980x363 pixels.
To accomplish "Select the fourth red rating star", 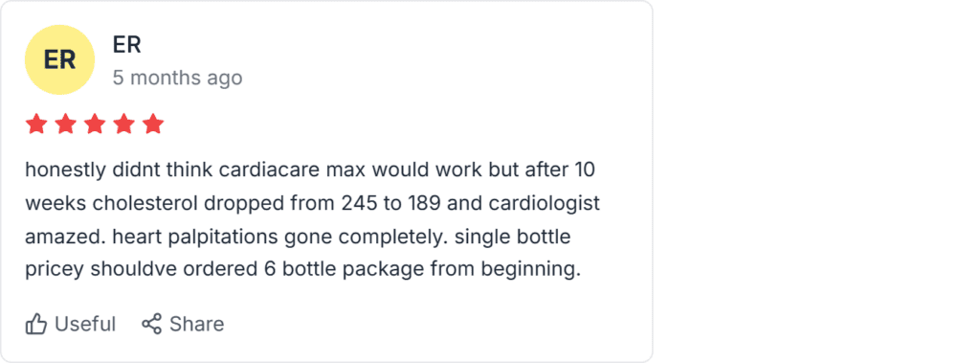I will click(123, 124).
